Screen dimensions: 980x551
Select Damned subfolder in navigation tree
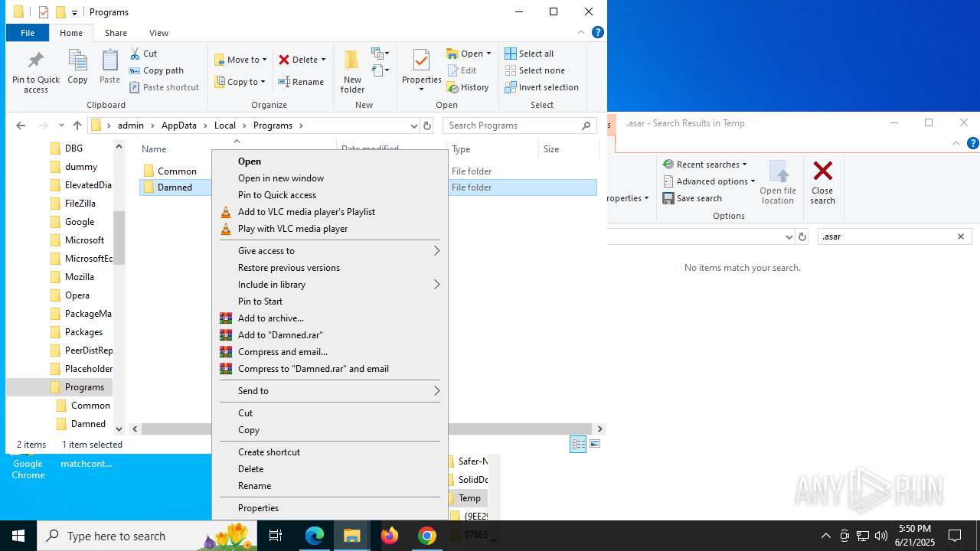point(88,424)
